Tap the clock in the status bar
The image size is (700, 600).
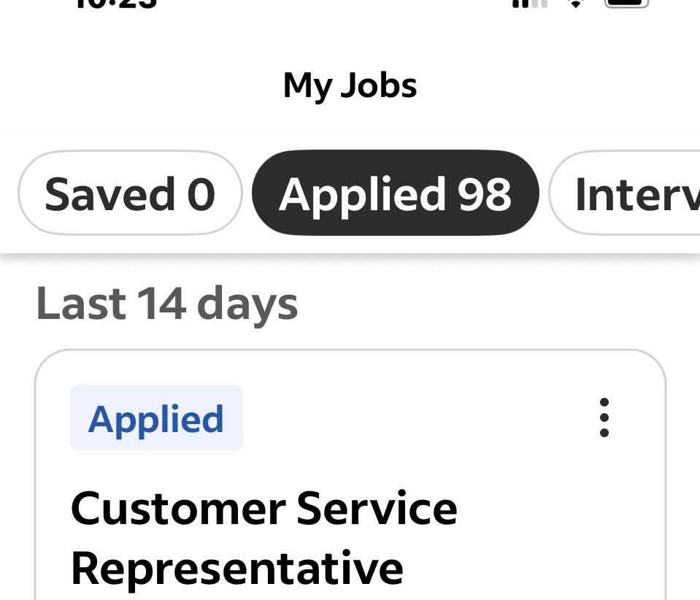coord(115,3)
